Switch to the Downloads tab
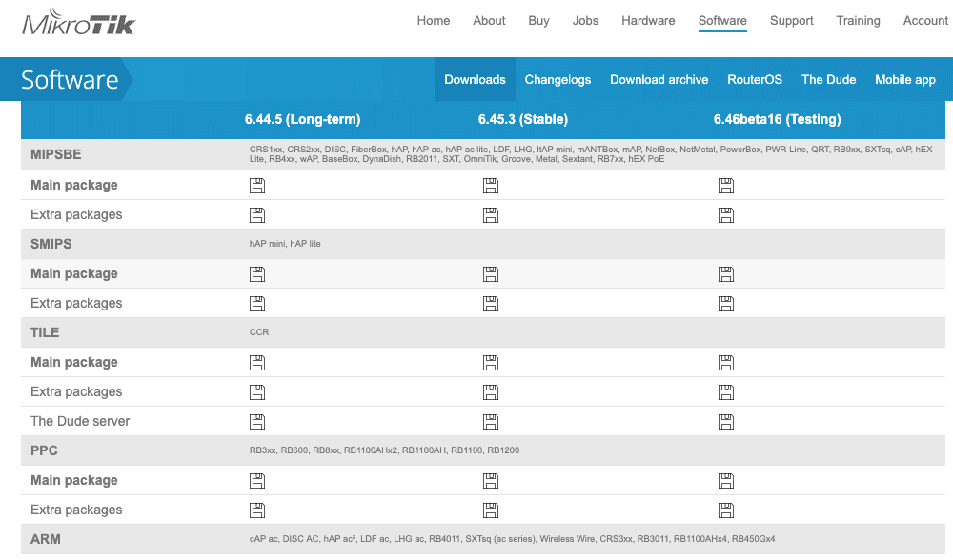This screenshot has height=560, width=953. point(475,80)
